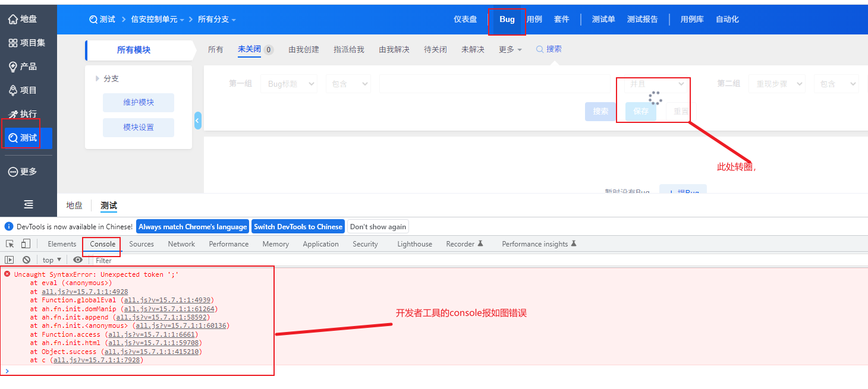Open live expression eye icon

(78, 260)
